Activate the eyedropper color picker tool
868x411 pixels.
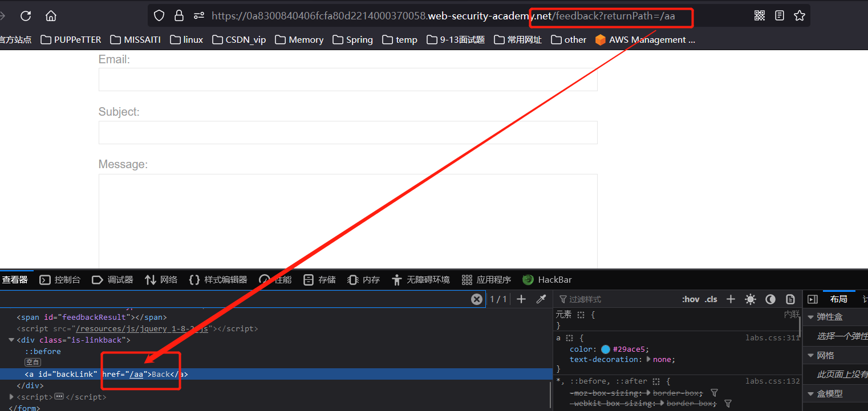[x=541, y=299]
